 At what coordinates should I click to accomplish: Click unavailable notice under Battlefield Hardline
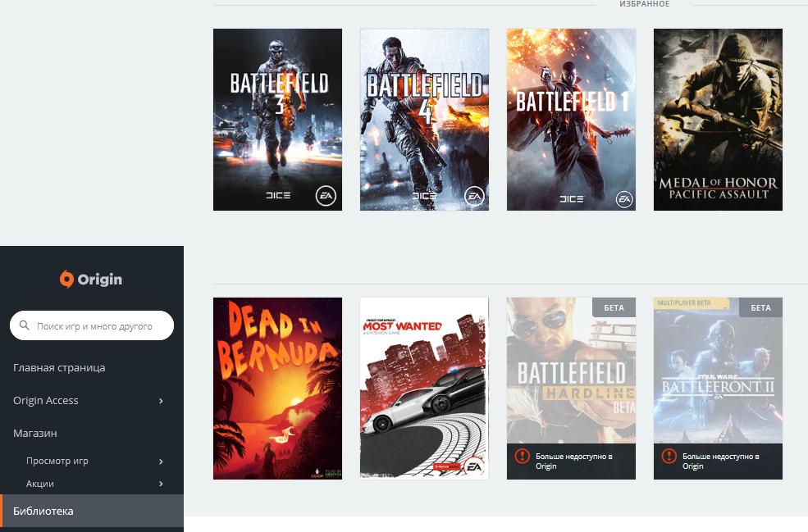coord(572,462)
